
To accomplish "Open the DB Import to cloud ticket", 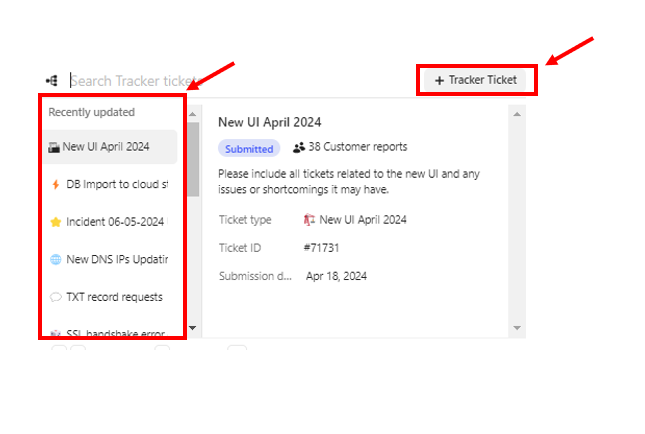I will (x=116, y=184).
